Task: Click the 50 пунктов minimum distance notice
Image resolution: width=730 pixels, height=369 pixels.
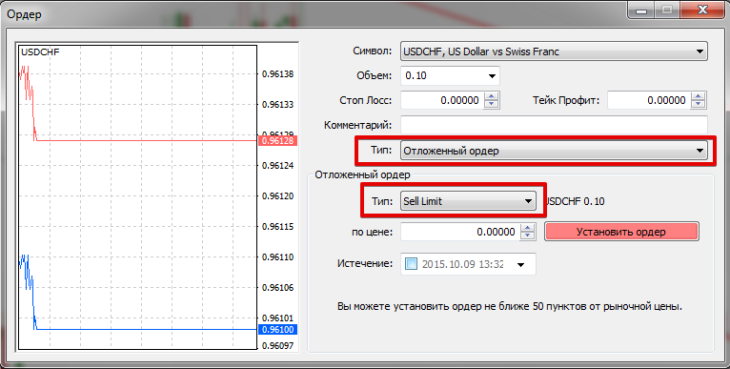Action: pyautogui.click(x=509, y=307)
